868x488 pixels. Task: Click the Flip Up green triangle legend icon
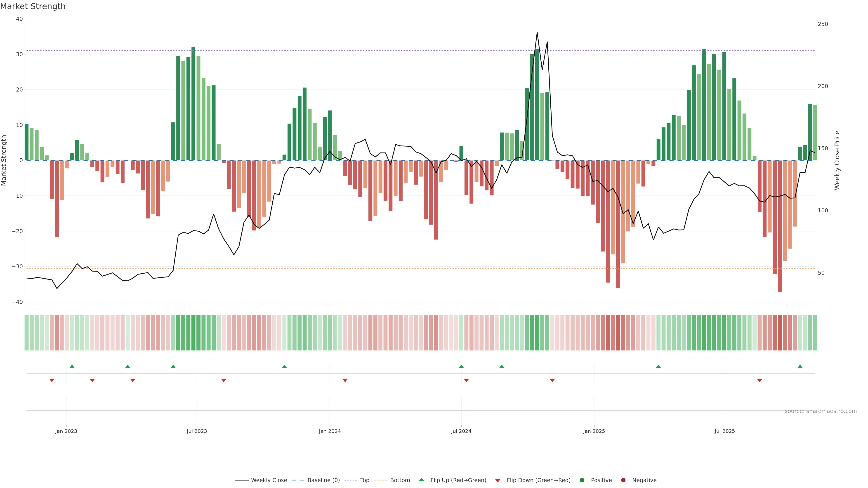pyautogui.click(x=421, y=480)
